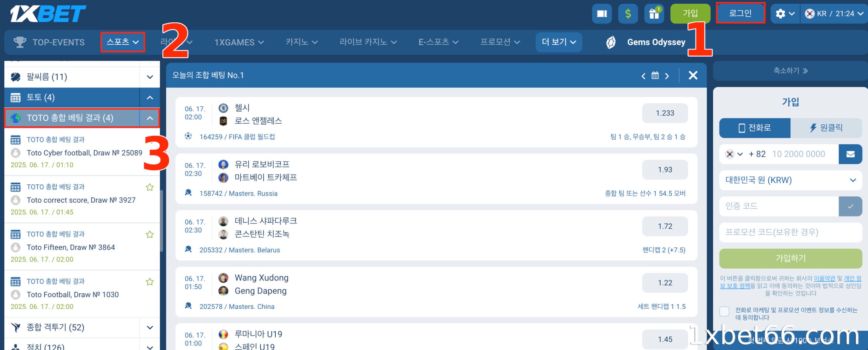Open the E-스포츠 menu
Viewport: 868px width, 350px height.
point(438,42)
